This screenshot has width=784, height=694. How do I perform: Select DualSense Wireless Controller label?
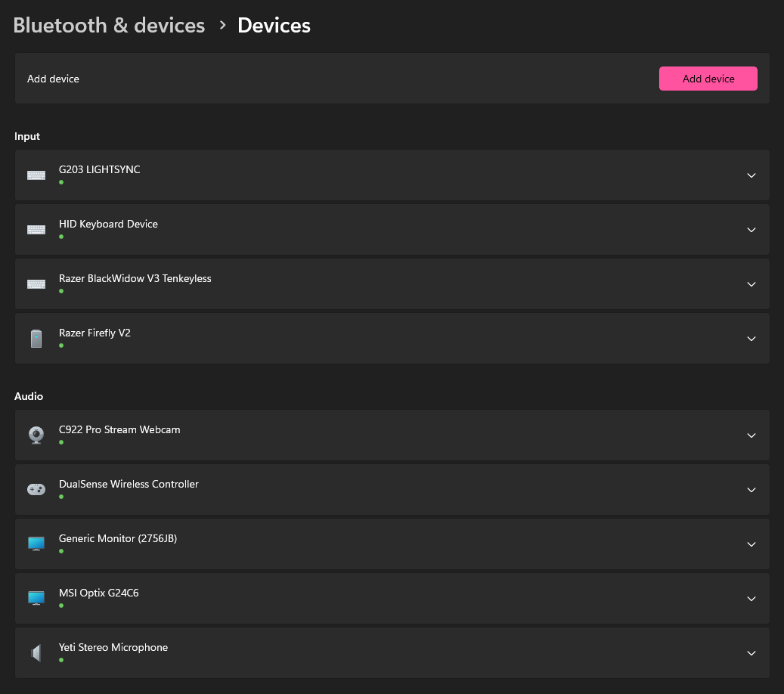(x=129, y=484)
